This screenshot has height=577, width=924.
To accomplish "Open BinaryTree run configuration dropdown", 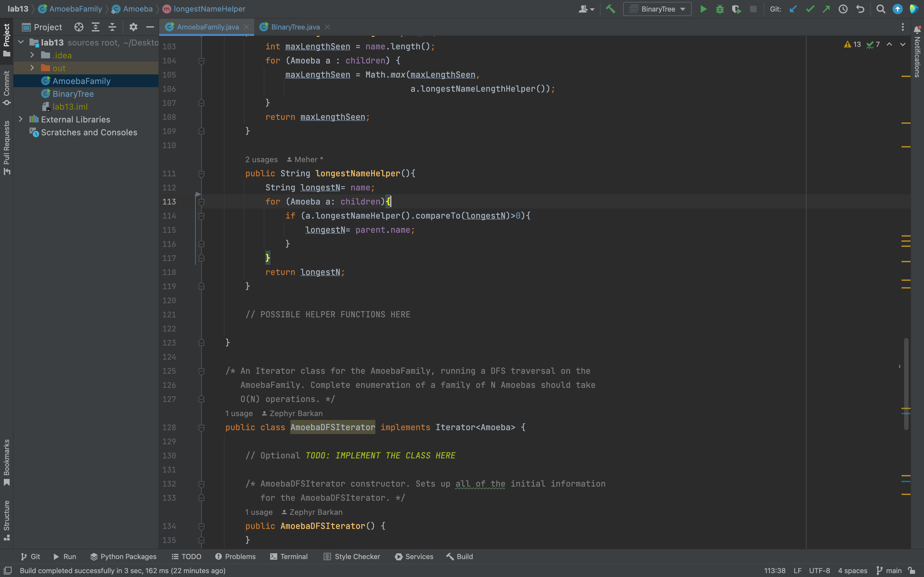I will pos(657,9).
